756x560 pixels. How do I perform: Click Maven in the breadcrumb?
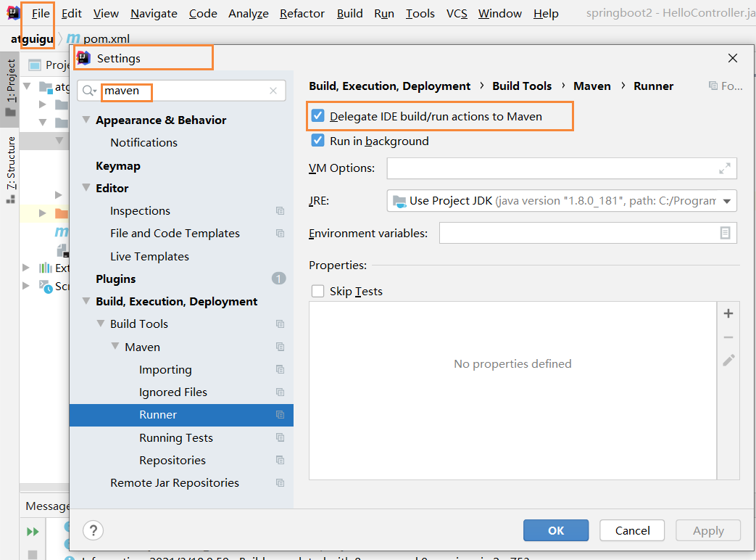coord(592,86)
